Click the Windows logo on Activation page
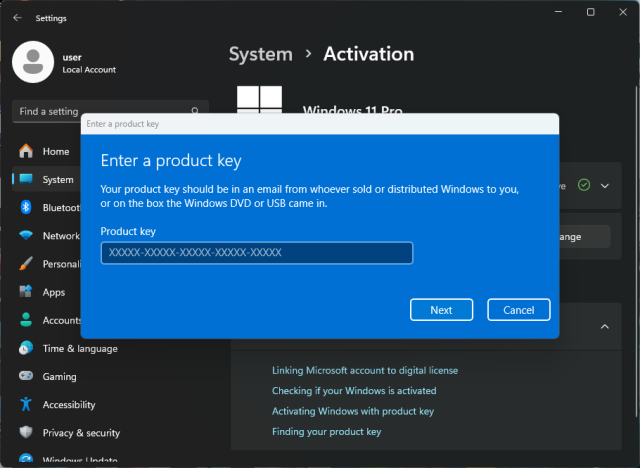The height and width of the screenshot is (468, 640). [x=259, y=100]
